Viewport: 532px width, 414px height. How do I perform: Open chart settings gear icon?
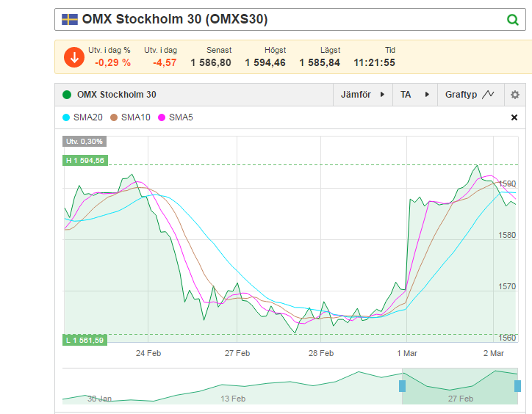(x=514, y=95)
